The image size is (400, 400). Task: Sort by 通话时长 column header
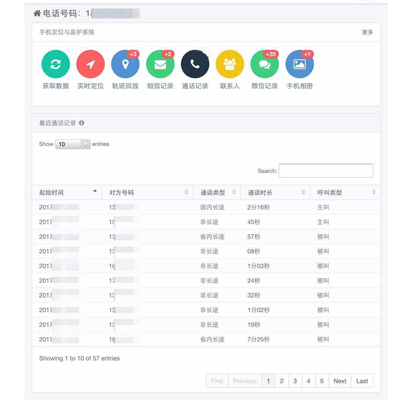[x=275, y=192]
